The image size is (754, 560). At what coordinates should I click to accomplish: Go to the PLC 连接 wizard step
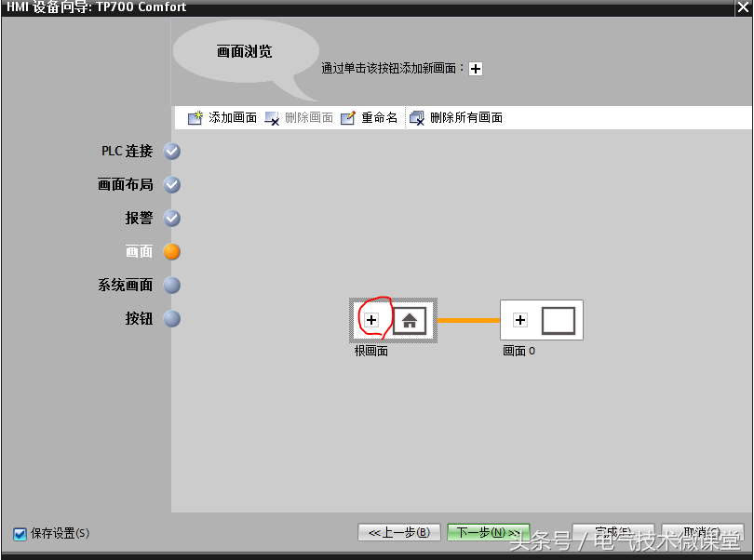click(127, 151)
